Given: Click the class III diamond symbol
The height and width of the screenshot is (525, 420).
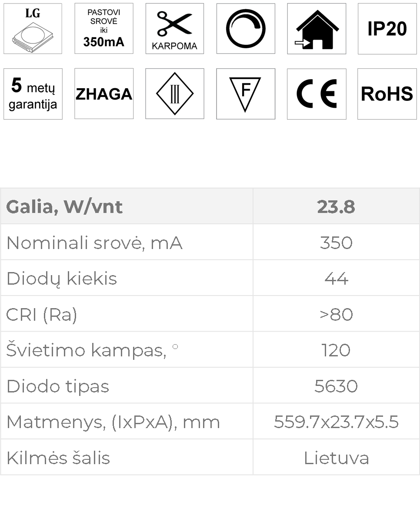Looking at the screenshot, I should click(174, 93).
